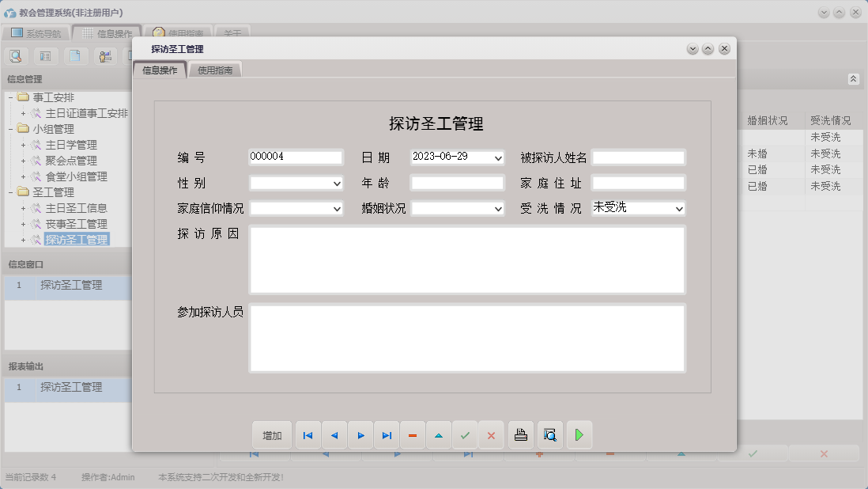
Task: Confirm changes with the green check icon
Action: [465, 434]
